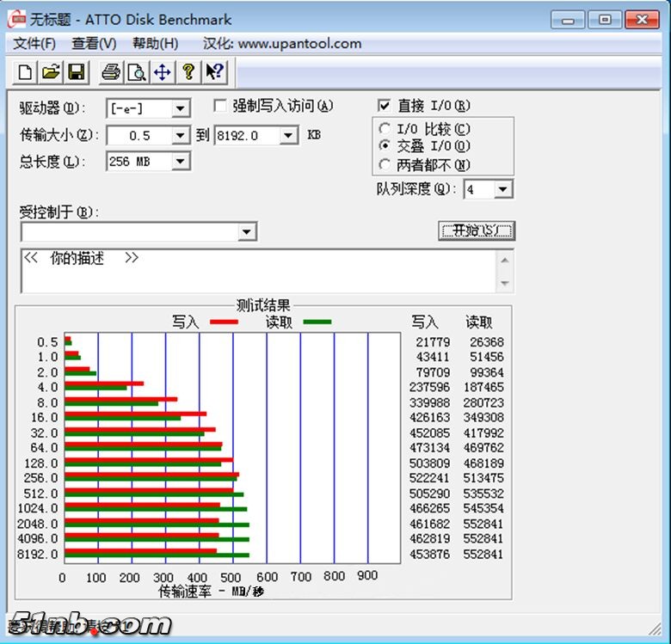
Task: Click the New file toolbar icon
Action: (x=26, y=73)
